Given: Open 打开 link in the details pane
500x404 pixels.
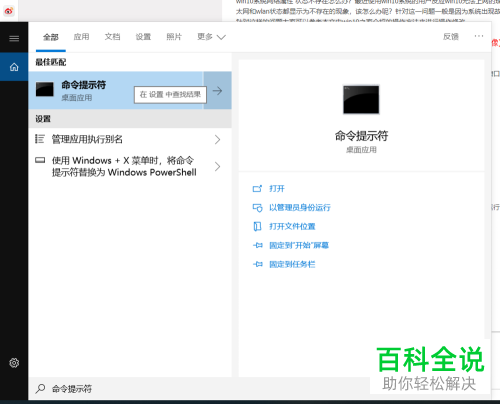Looking at the screenshot, I should pyautogui.click(x=277, y=189).
